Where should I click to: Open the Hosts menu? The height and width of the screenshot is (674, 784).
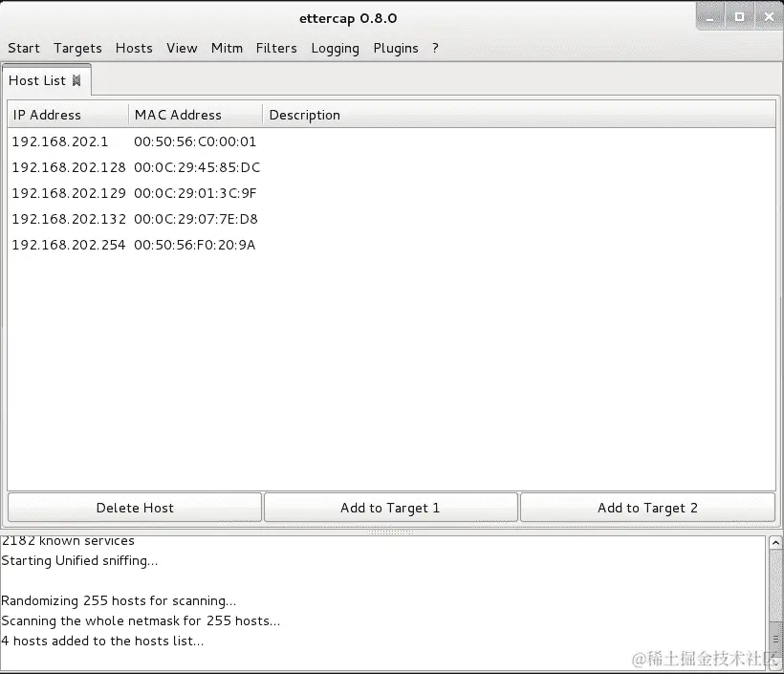click(x=134, y=48)
